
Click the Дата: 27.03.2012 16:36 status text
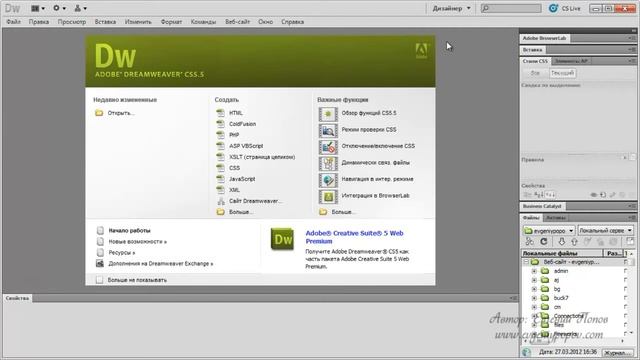point(568,352)
